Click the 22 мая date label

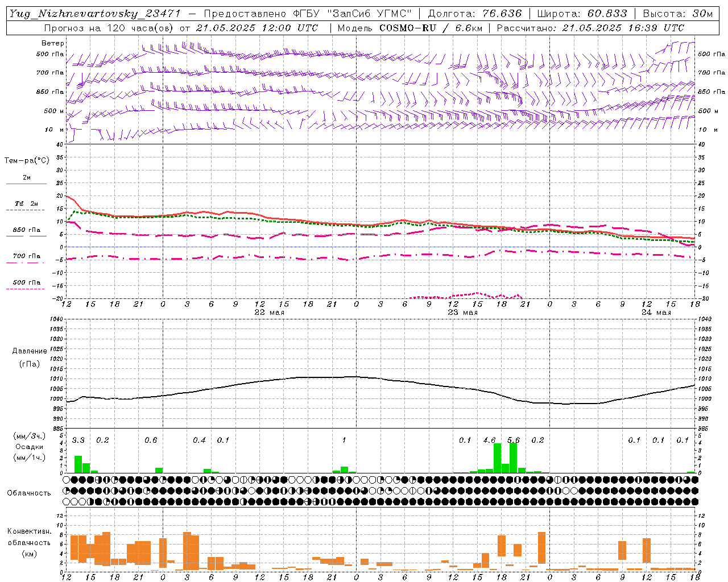[x=270, y=312]
